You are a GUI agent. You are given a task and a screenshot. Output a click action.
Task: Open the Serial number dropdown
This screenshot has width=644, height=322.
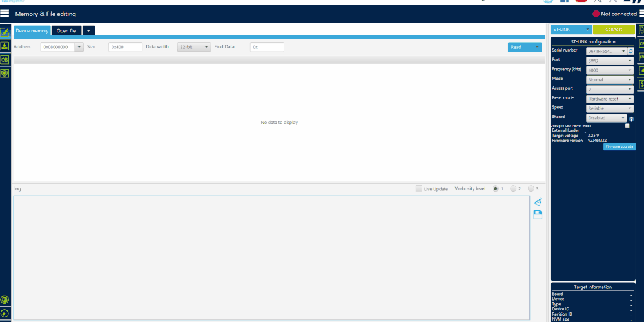[606, 52]
